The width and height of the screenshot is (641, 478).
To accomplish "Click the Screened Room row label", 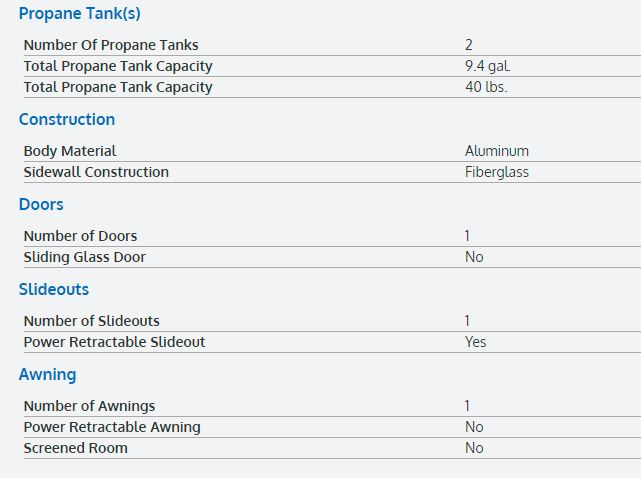I will click(x=76, y=448).
